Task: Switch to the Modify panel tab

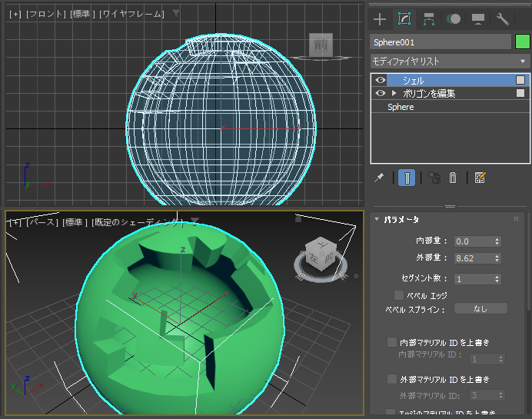Action: coord(404,19)
